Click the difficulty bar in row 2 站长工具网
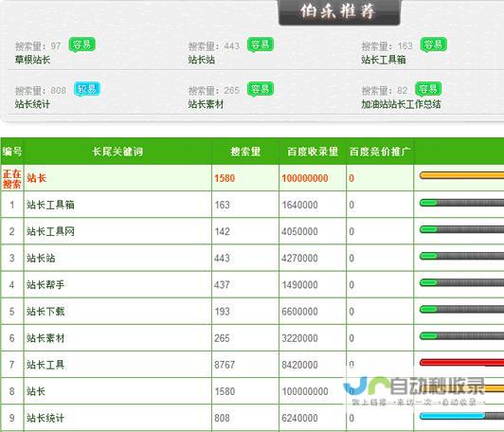The image size is (504, 432). coord(462,229)
